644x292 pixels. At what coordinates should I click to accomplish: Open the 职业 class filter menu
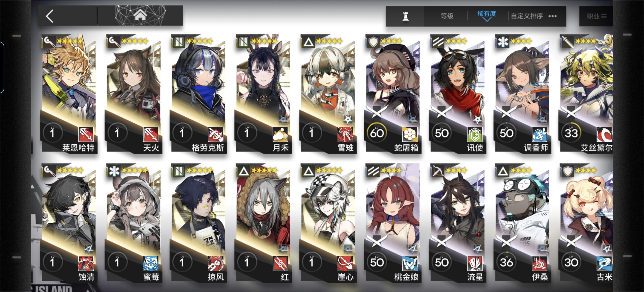coord(596,17)
